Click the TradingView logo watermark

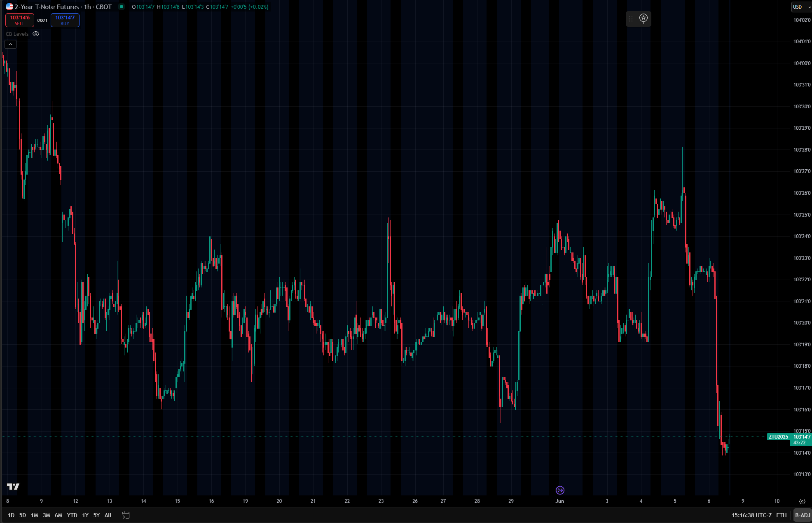(13, 487)
